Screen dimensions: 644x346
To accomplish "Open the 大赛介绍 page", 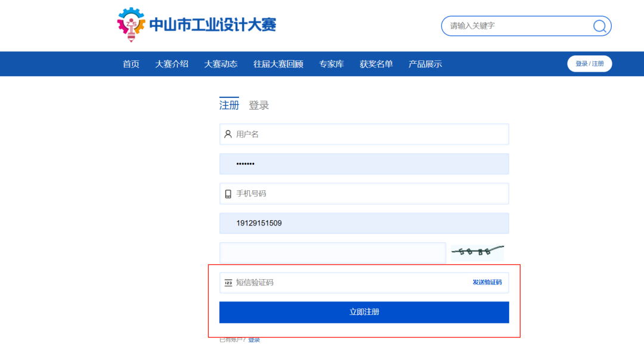I will tap(171, 64).
